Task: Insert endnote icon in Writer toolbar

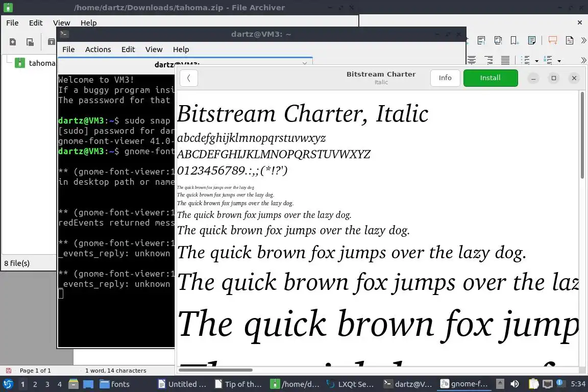Action: click(498, 40)
